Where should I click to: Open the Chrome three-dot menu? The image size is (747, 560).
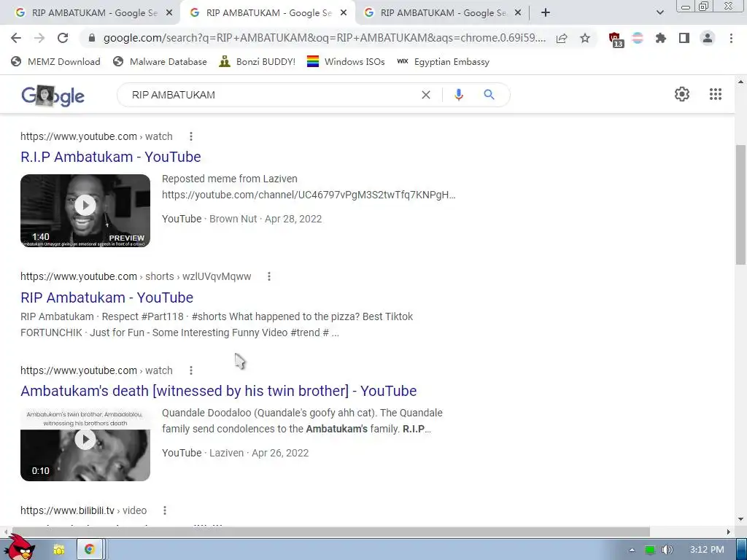click(731, 38)
